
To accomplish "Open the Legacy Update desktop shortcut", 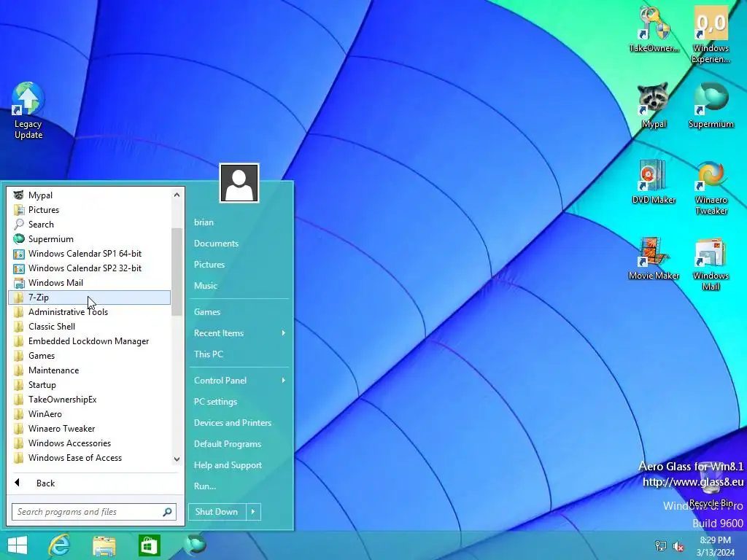I will [x=28, y=111].
